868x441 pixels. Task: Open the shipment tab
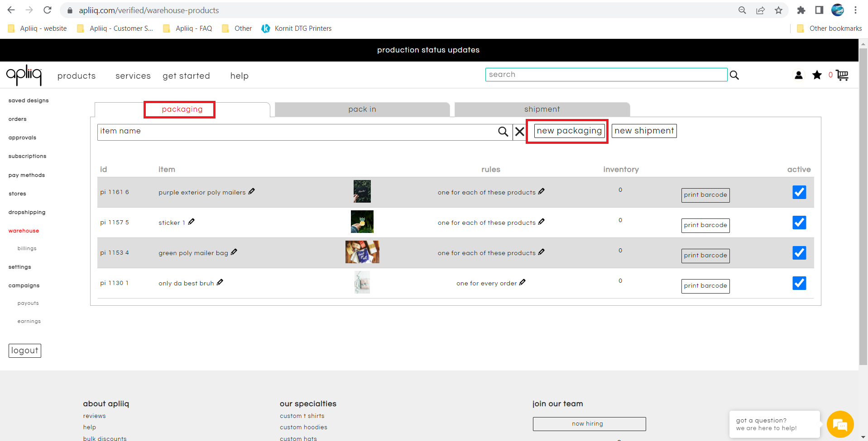(x=542, y=109)
